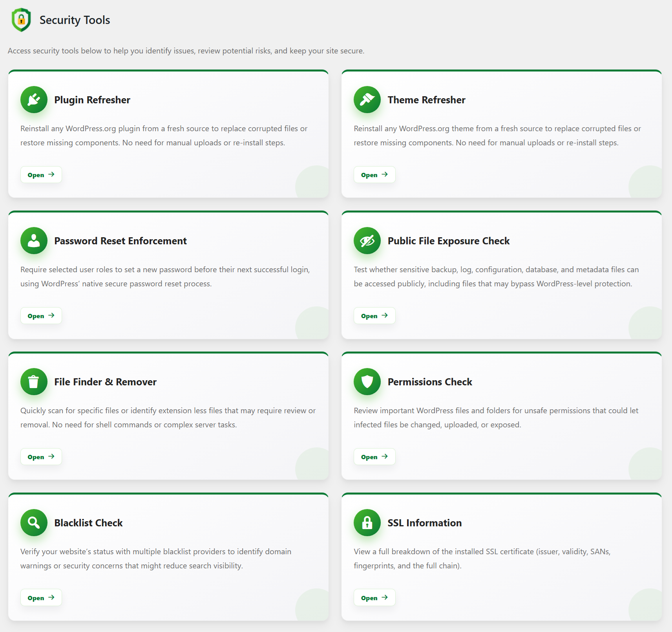Viewport: 672px width, 632px height.
Task: Click the Public File Exposure eye icon
Action: click(367, 241)
